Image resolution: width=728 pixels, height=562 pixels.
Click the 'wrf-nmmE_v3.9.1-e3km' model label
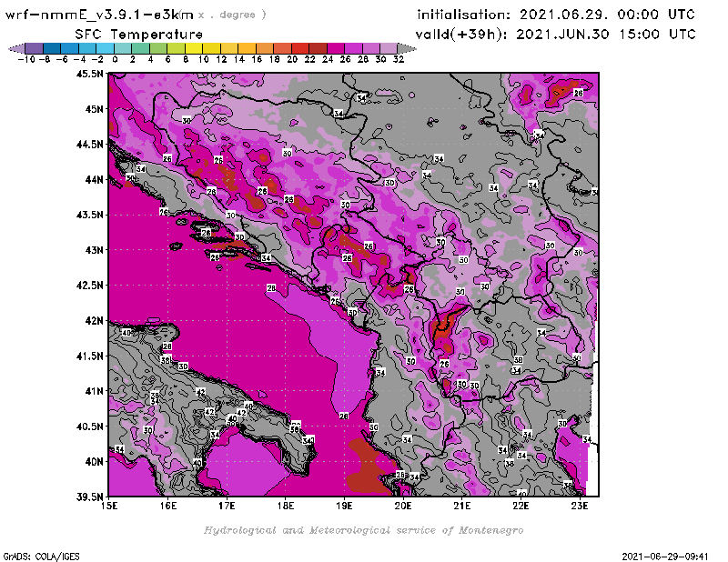click(x=99, y=15)
